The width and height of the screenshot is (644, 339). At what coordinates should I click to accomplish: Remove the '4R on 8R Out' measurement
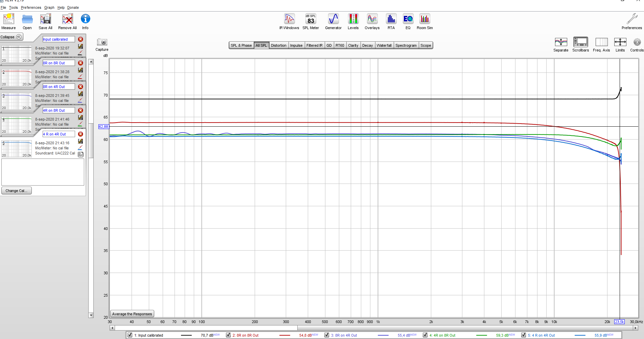[x=80, y=110]
